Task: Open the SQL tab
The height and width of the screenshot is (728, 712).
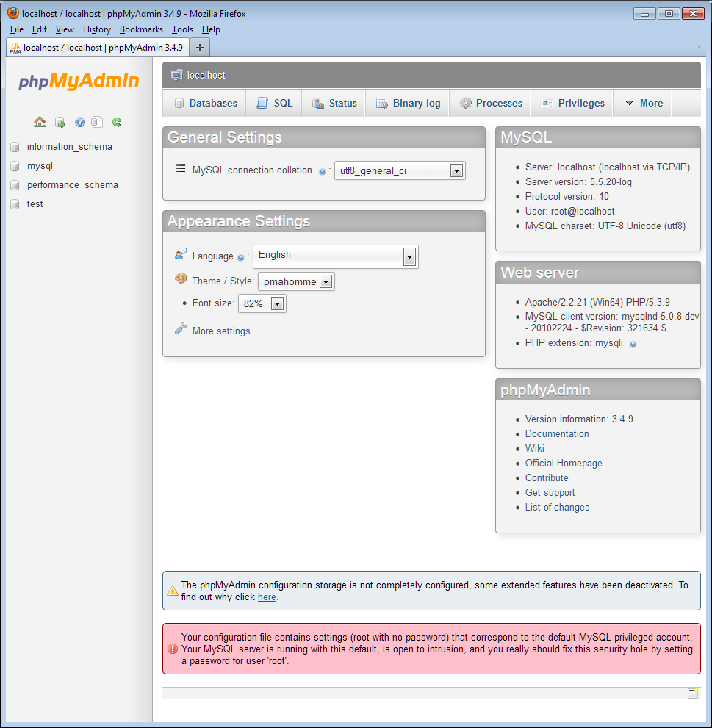Action: 275,103
